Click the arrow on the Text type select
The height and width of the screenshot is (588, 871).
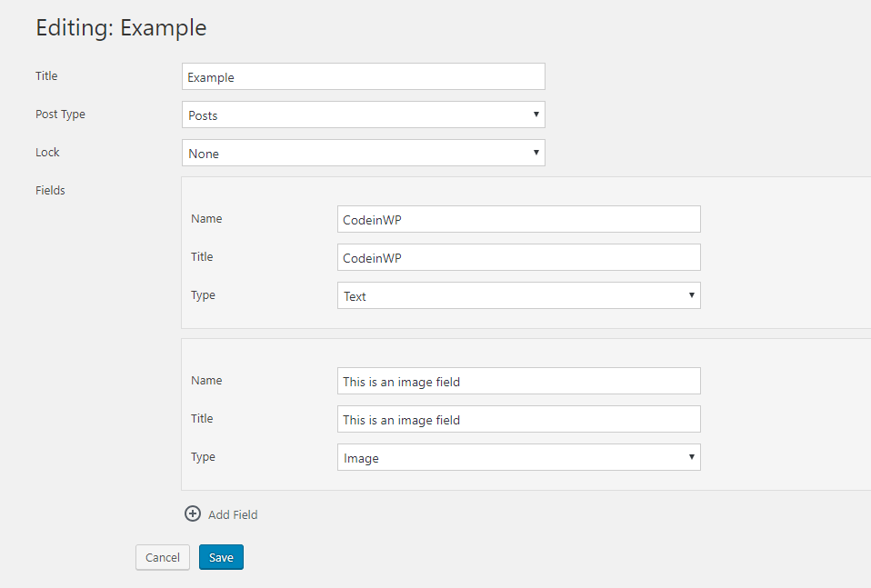coord(692,294)
